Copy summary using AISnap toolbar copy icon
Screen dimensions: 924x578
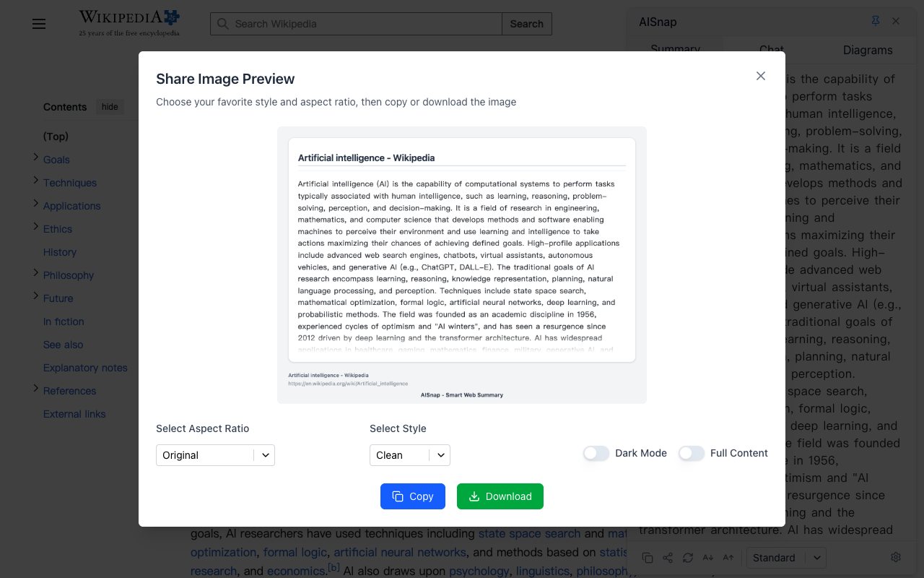[x=648, y=558]
